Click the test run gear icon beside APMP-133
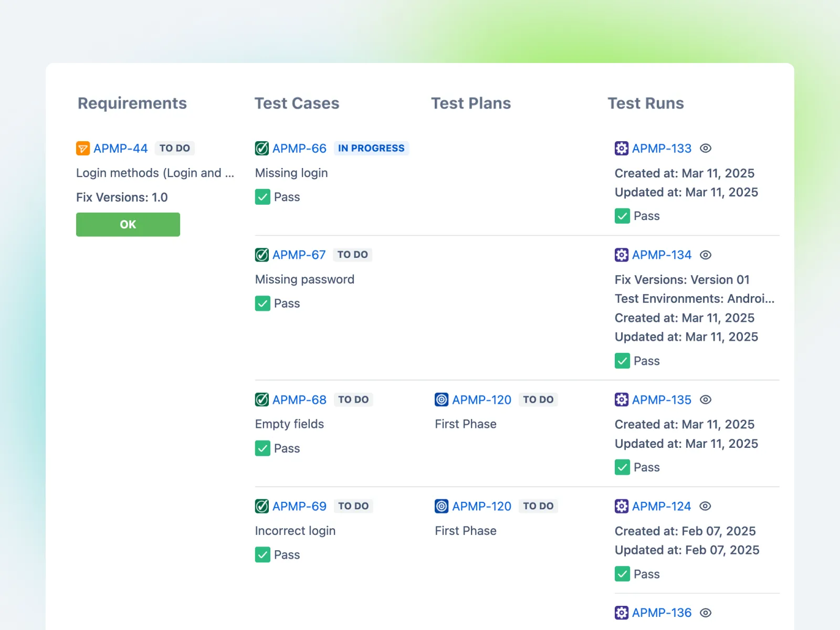The image size is (840, 630). [622, 149]
